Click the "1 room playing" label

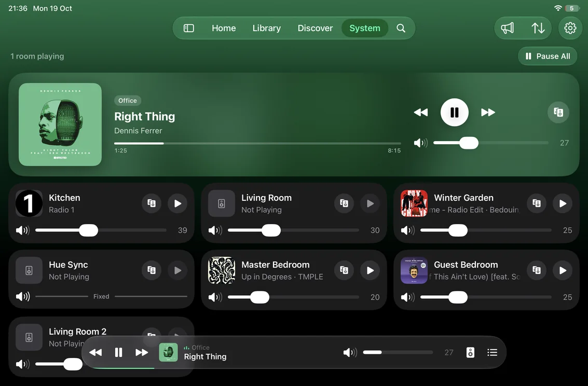[37, 56]
